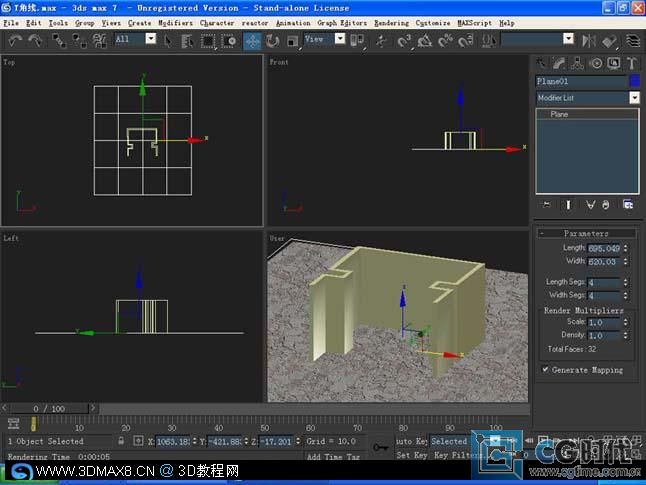Activate Select and Link tool
This screenshot has height=485, width=646.
tap(59, 40)
